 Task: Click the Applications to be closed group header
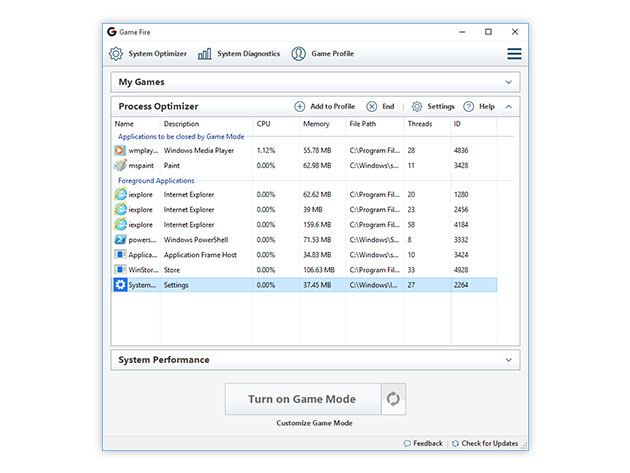pyautogui.click(x=181, y=137)
